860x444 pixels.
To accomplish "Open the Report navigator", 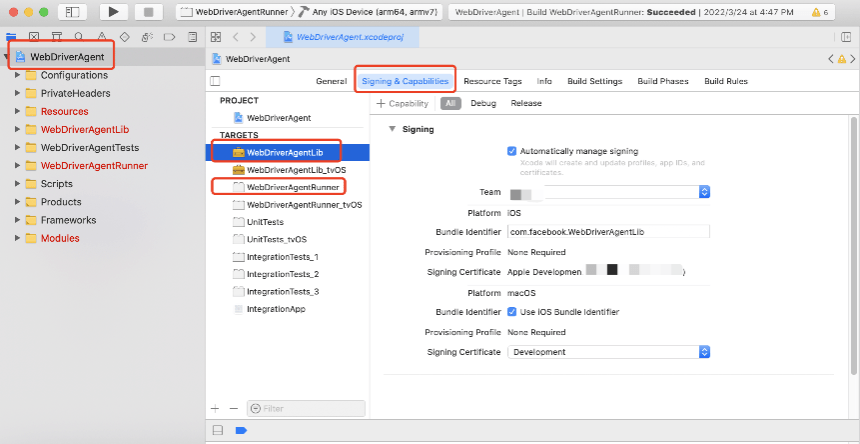I will point(192,37).
